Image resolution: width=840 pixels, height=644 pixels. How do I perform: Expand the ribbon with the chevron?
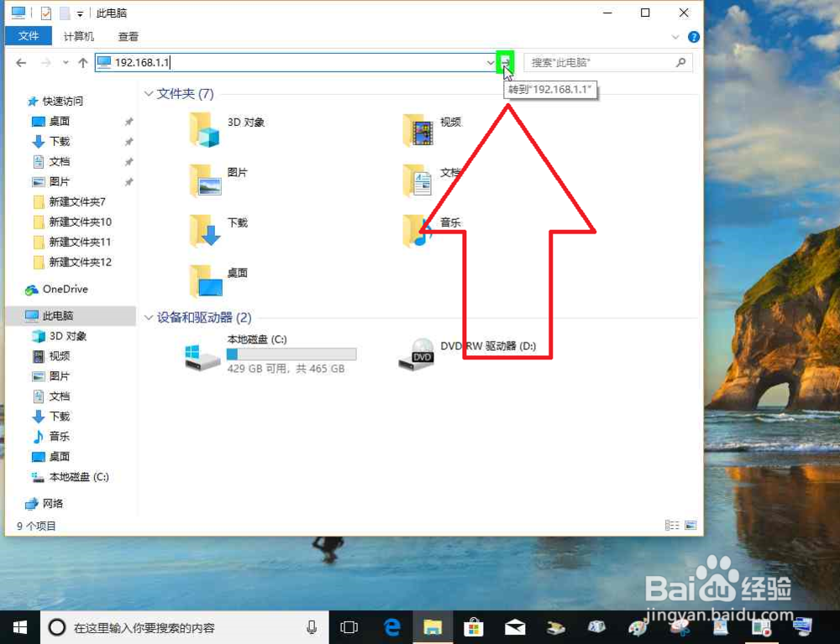675,36
